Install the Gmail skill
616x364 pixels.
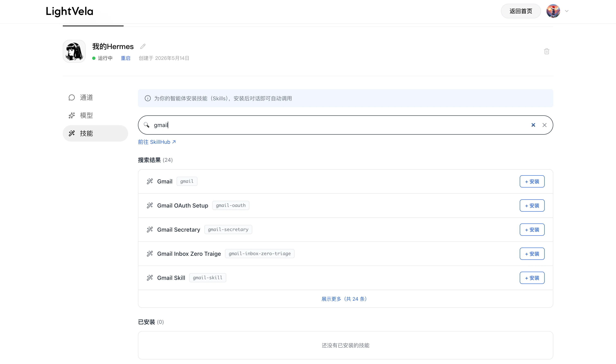pos(532,182)
